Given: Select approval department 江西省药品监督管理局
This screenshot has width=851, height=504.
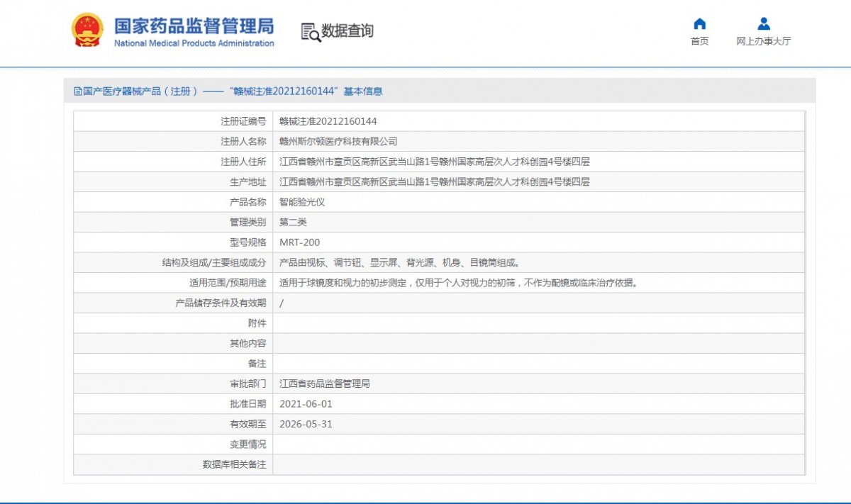Looking at the screenshot, I should [325, 384].
